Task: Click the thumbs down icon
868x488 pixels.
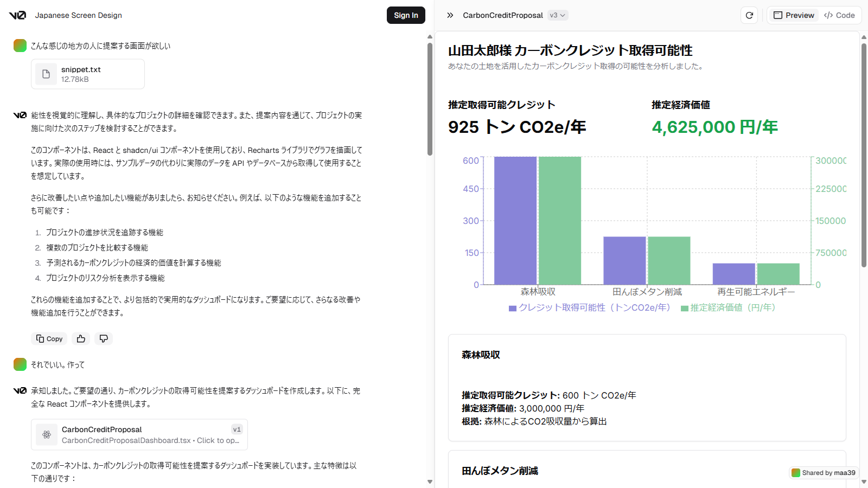Action: point(104,339)
